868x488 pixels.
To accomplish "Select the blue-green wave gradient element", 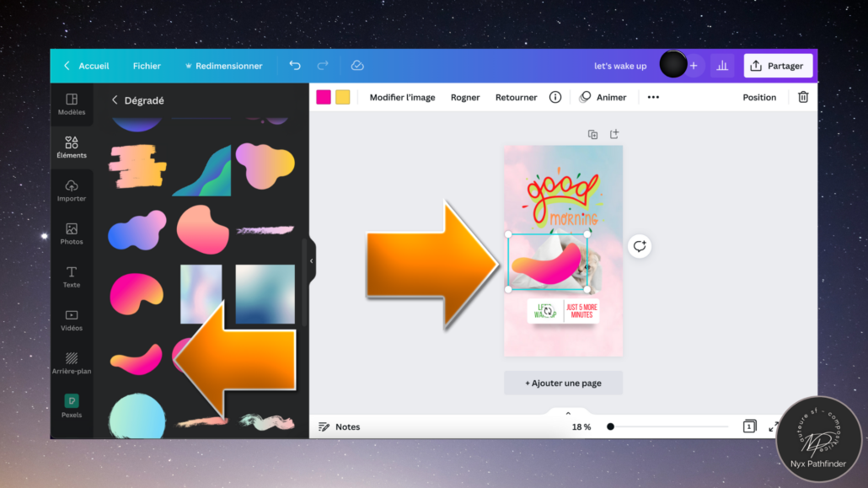I will click(202, 170).
